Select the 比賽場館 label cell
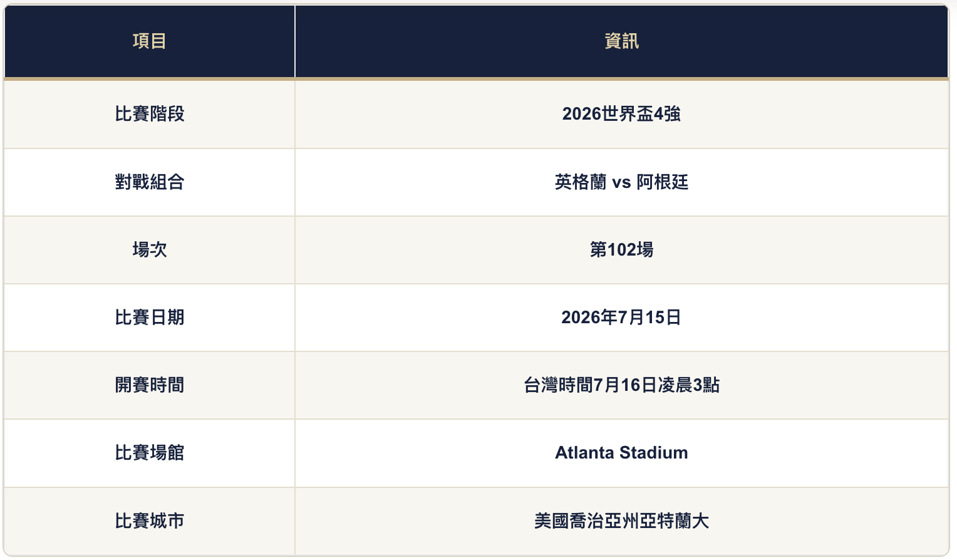957x560 pixels. [149, 453]
